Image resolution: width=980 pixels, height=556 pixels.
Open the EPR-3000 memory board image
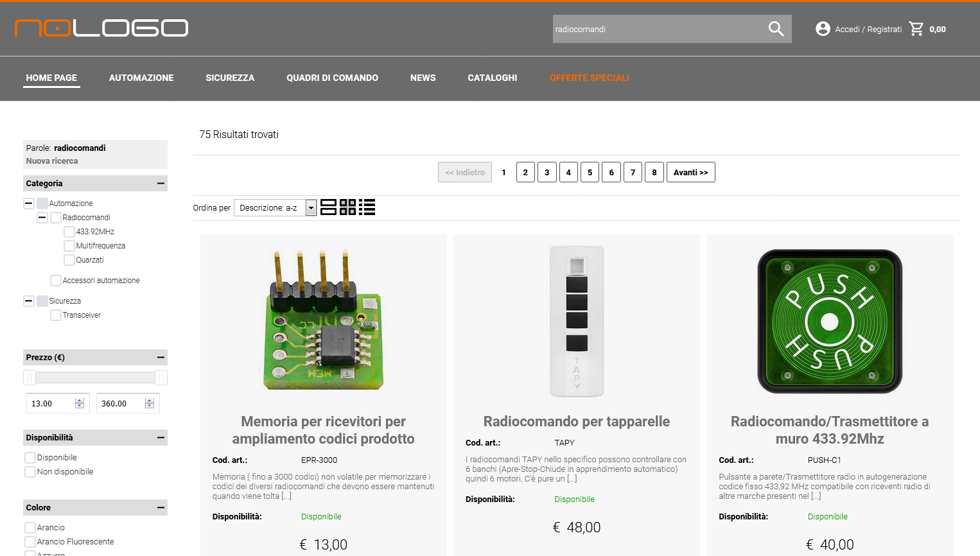pos(324,320)
